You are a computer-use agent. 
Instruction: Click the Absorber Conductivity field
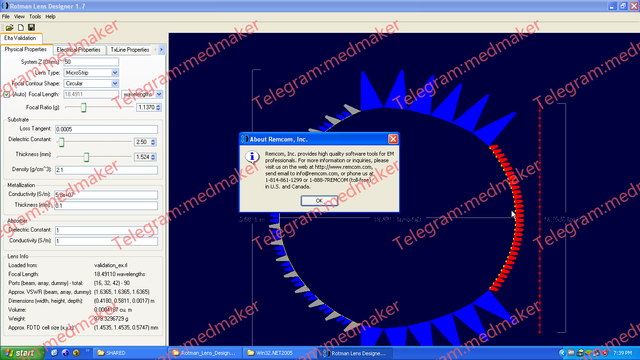click(106, 241)
